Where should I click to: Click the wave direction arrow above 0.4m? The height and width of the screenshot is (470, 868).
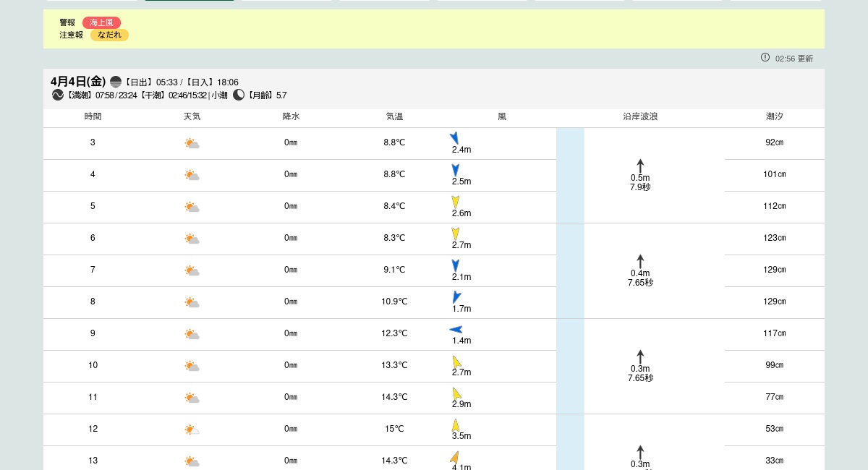(640, 261)
